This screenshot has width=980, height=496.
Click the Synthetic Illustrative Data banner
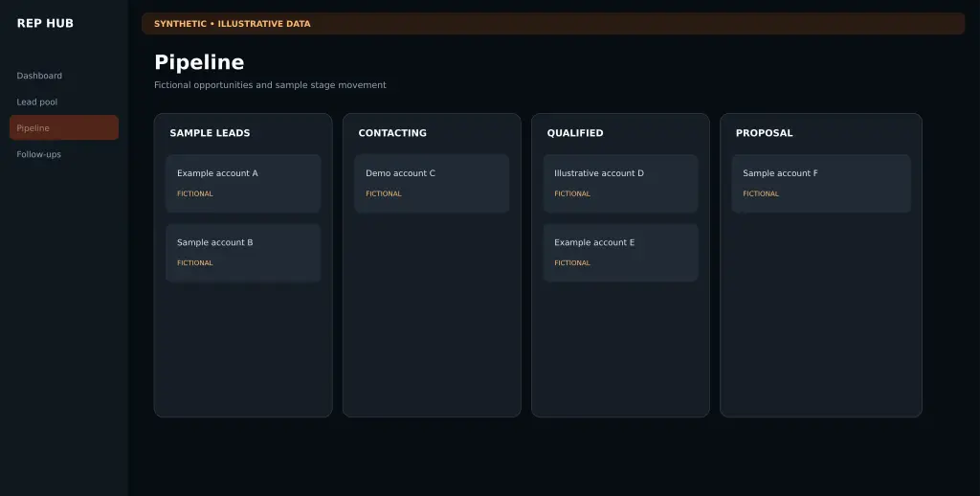point(553,24)
